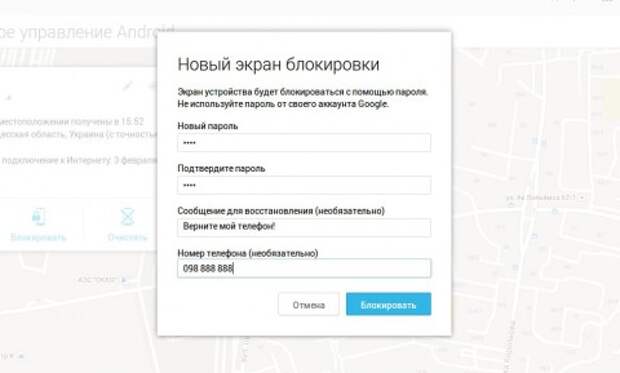Cancel with the Отмена button
This screenshot has height=373, width=620.
point(308,304)
